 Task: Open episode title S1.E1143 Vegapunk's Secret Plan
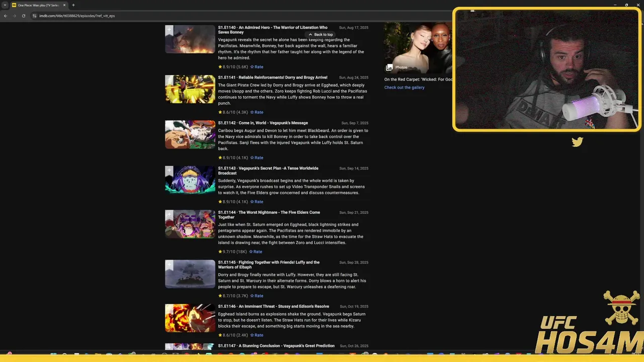pyautogui.click(x=268, y=170)
